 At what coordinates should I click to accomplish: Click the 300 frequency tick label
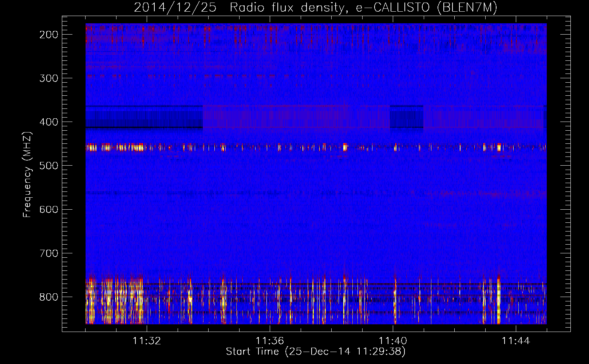tap(49, 78)
